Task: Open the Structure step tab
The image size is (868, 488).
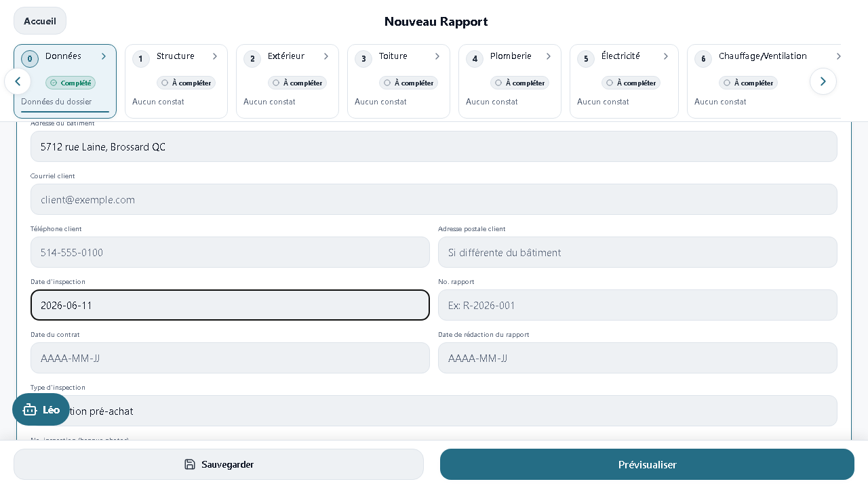Action: (x=176, y=81)
